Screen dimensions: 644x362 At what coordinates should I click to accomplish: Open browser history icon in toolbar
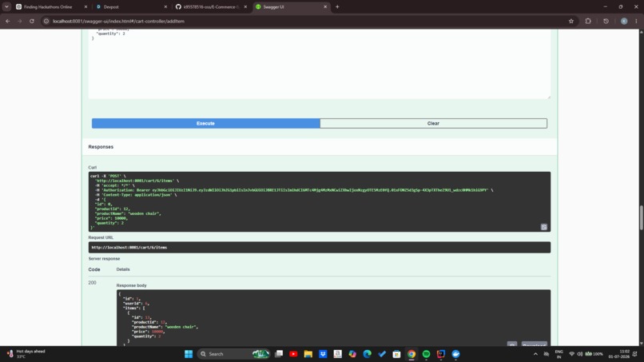[606, 21]
